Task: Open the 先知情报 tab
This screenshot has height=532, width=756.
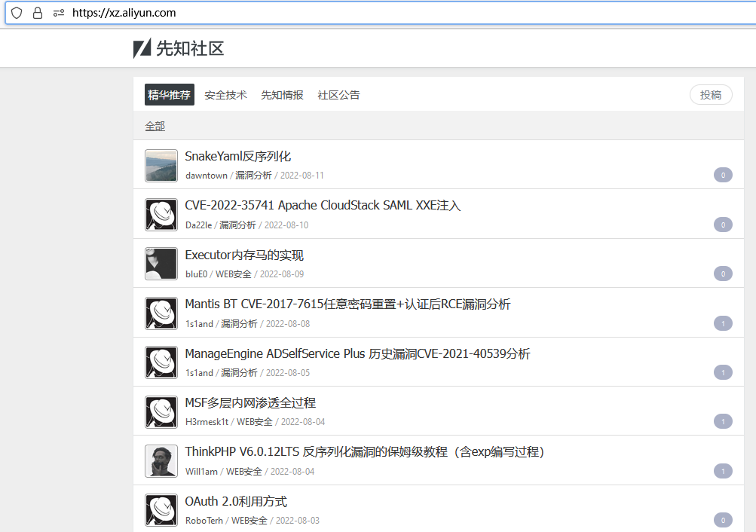Action: (282, 95)
